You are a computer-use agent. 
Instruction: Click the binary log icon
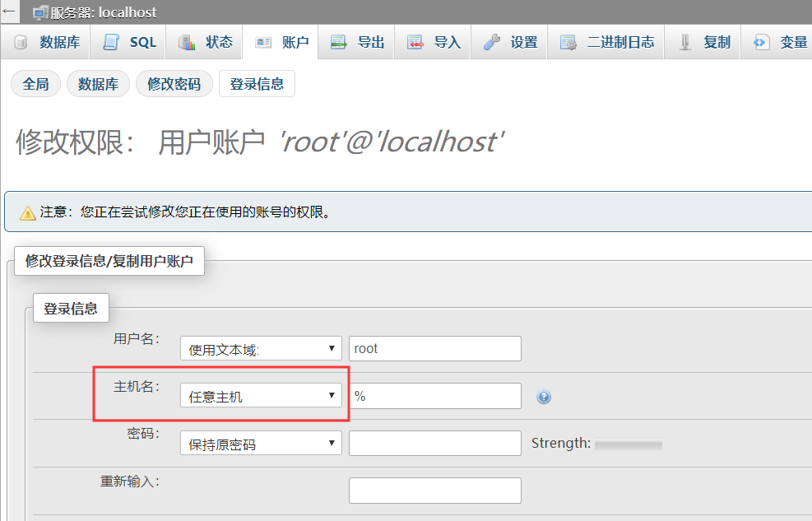click(x=568, y=43)
